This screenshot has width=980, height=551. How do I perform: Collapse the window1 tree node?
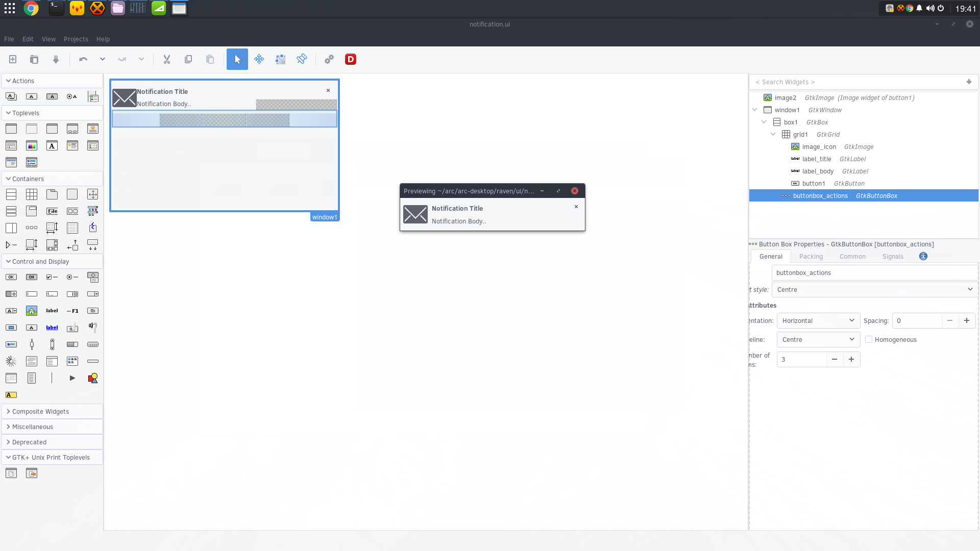click(x=755, y=110)
